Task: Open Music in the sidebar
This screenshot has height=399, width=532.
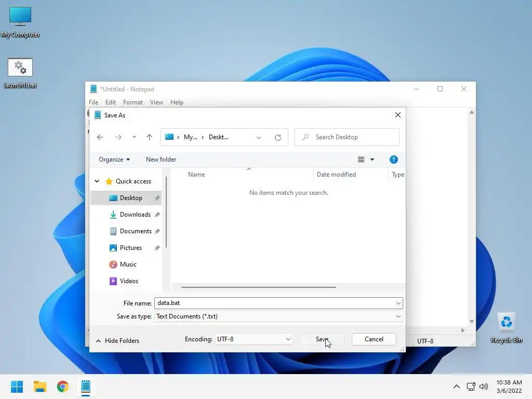Action: [x=128, y=264]
